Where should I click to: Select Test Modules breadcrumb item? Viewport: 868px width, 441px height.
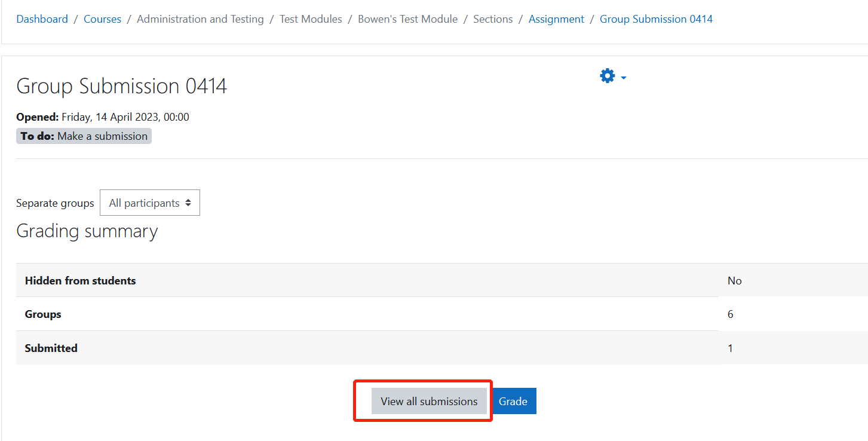pyautogui.click(x=311, y=19)
